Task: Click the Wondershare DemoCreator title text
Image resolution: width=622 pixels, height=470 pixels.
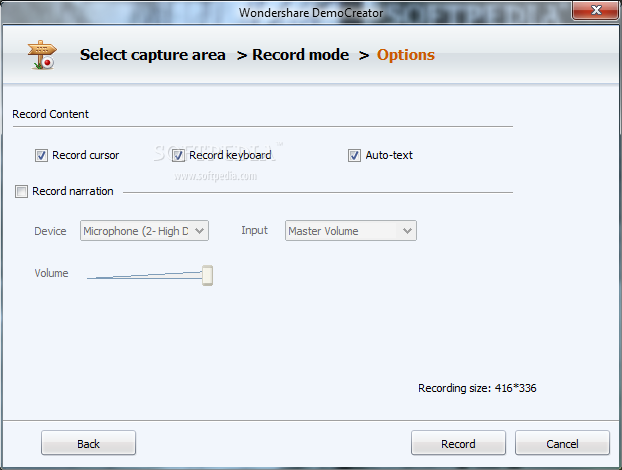Action: pyautogui.click(x=311, y=13)
